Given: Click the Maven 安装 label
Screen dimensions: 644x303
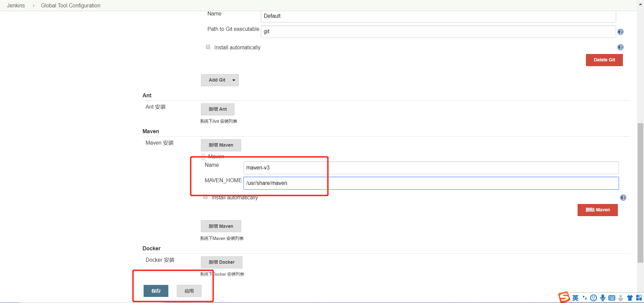Looking at the screenshot, I should point(160,143).
